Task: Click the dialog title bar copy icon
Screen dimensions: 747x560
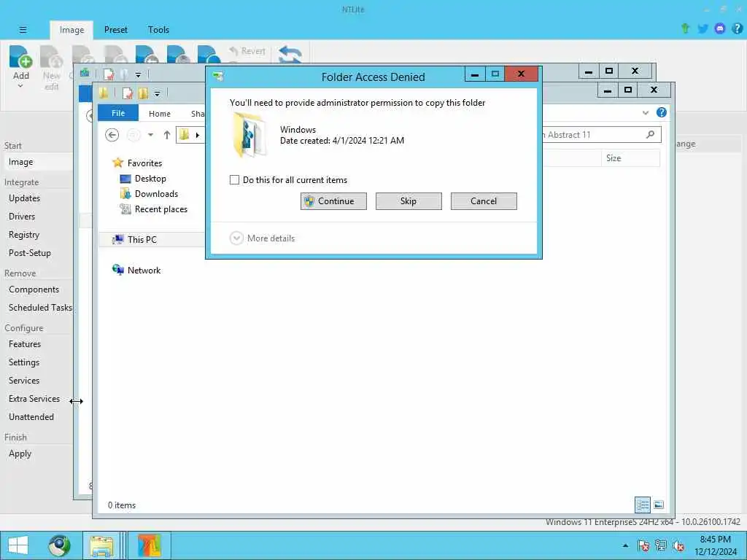Action: click(218, 76)
